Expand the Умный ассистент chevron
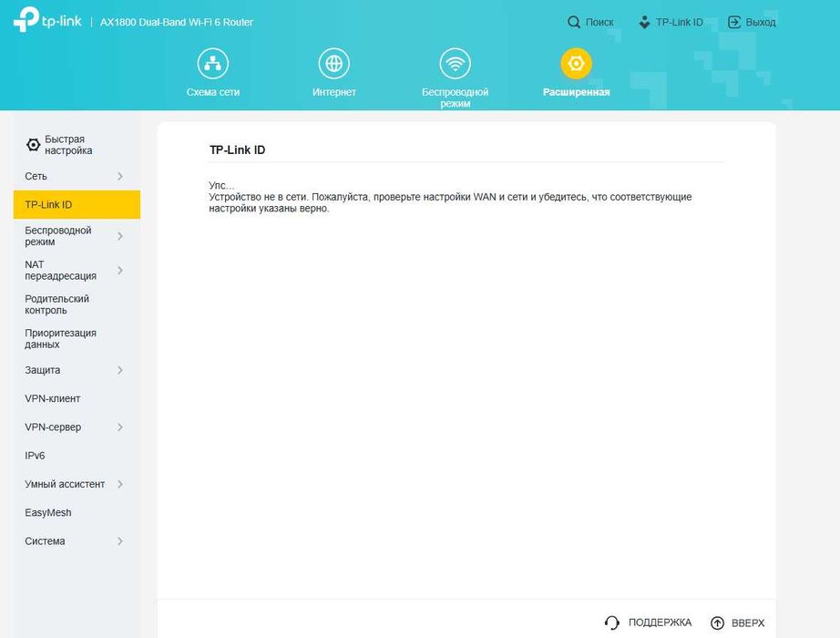This screenshot has height=638, width=840. [x=120, y=484]
